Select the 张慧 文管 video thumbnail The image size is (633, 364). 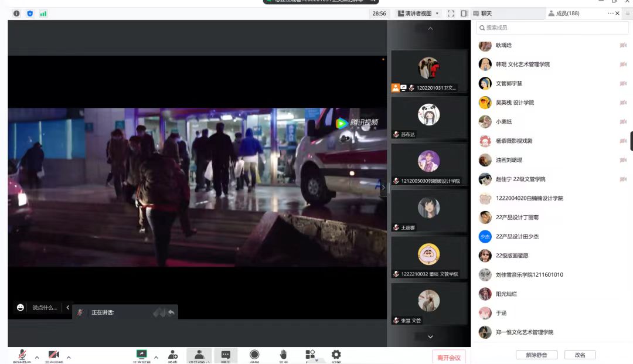(x=429, y=304)
